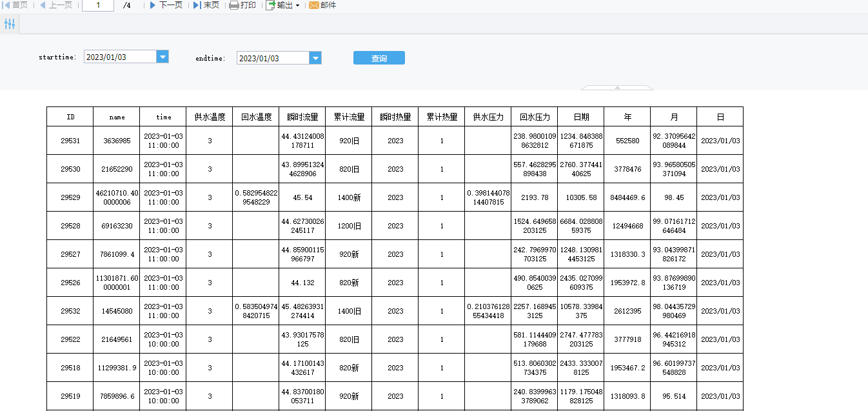Send report by email (邮件)
868x411 pixels.
(x=322, y=5)
